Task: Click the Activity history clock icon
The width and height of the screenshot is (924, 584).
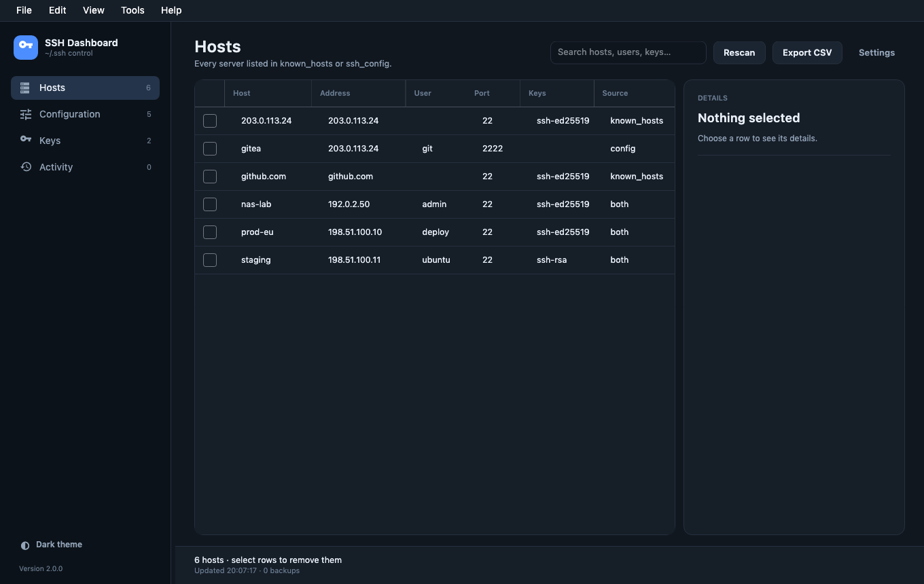Action: tap(26, 167)
